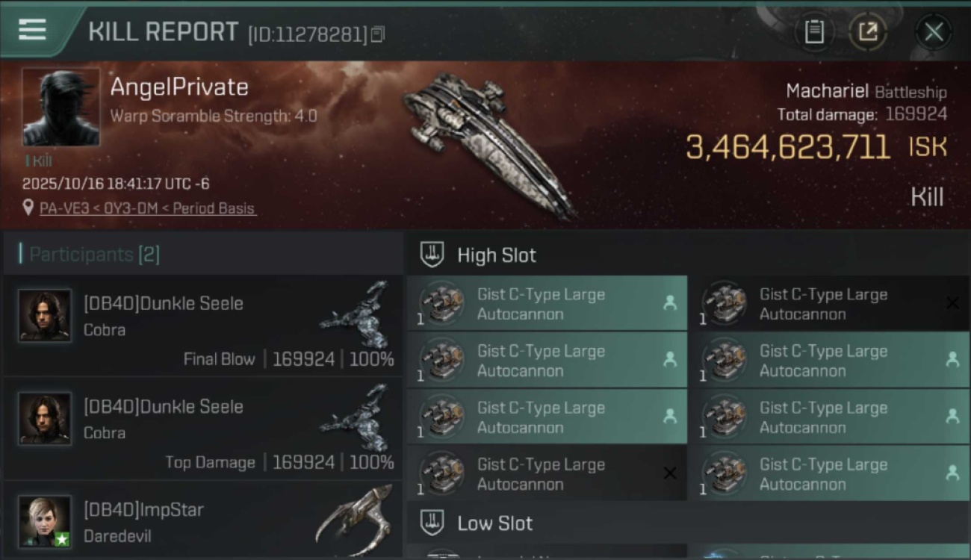
Task: Click the Cobra ship icon for Final Blow
Action: pos(356,315)
